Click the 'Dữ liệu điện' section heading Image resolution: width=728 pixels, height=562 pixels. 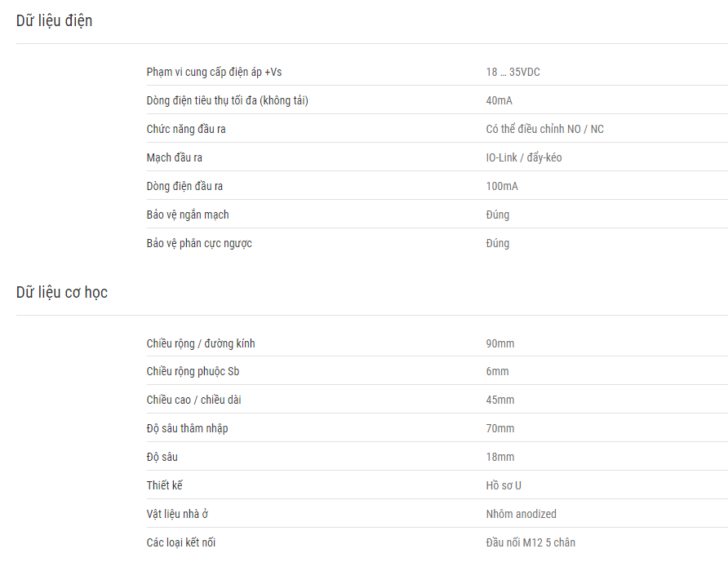[x=55, y=21]
